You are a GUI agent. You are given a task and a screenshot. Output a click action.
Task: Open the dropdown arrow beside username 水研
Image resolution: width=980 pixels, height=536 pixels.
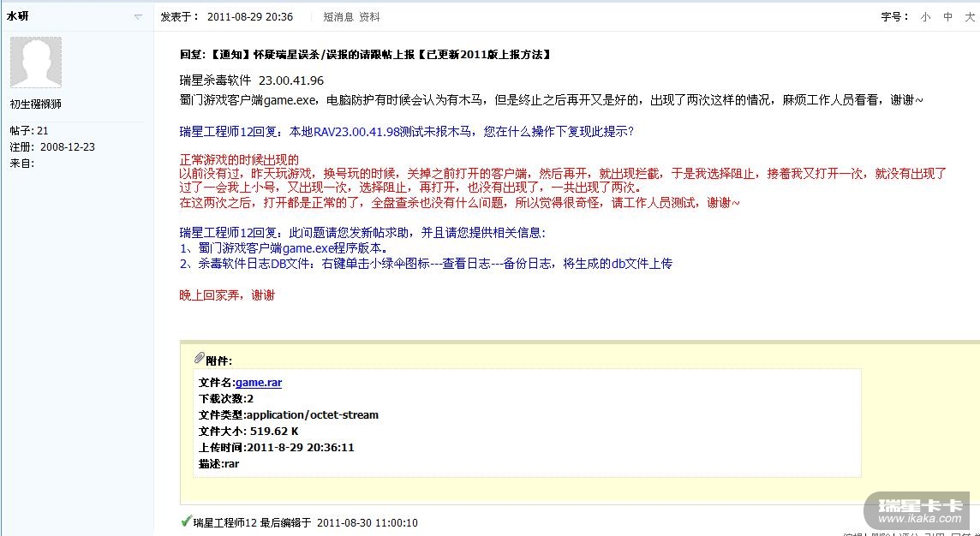coord(138,17)
